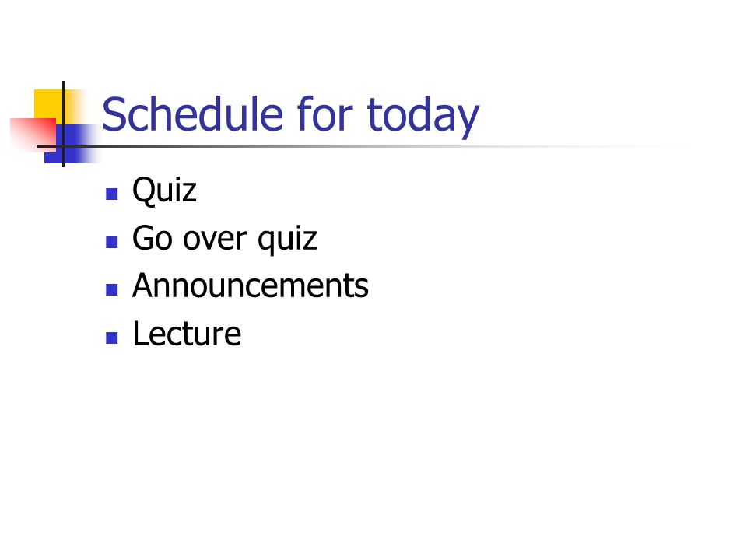747x560 pixels.
Task: Click the bullet marker before Go over quiz
Action: [x=112, y=242]
